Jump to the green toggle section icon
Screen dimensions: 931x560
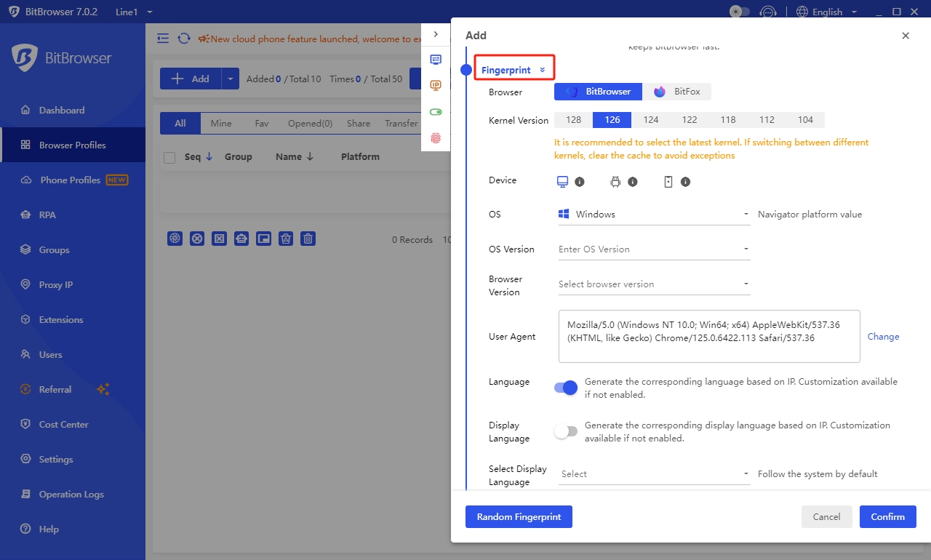click(x=436, y=112)
